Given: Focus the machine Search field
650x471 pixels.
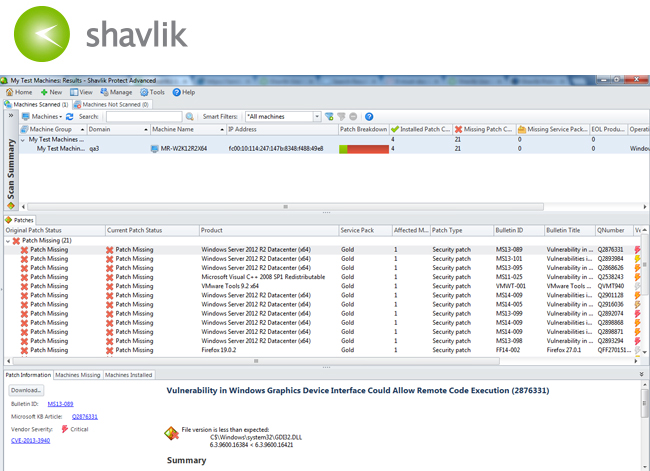Looking at the screenshot, I should (x=144, y=117).
